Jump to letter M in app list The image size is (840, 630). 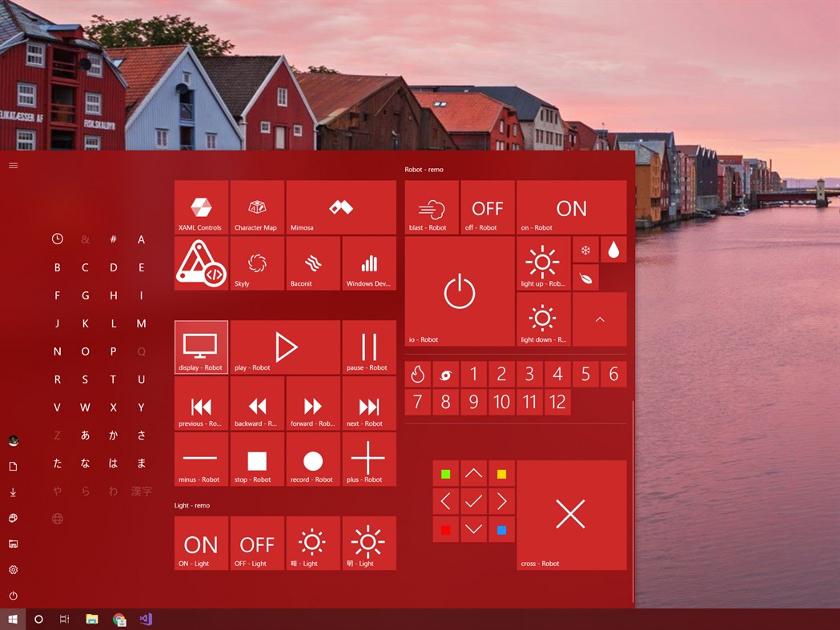[x=142, y=323]
